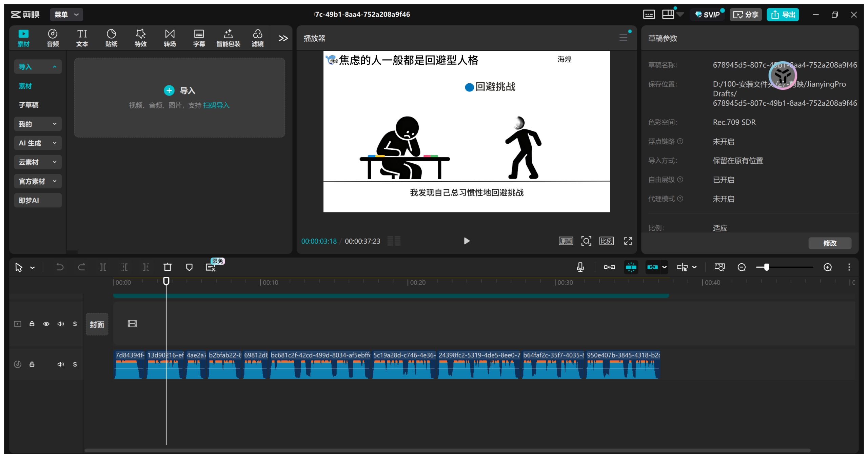
Task: Switch to the 文本 text tab
Action: pyautogui.click(x=82, y=38)
